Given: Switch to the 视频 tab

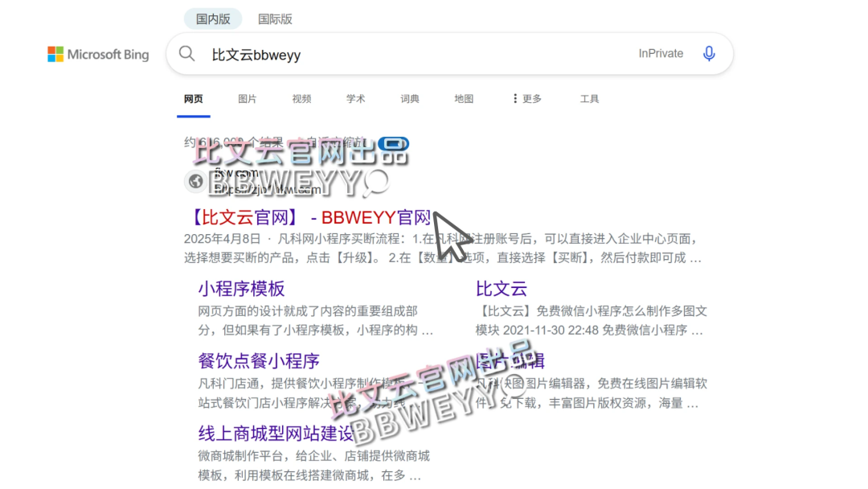Looking at the screenshot, I should pyautogui.click(x=301, y=98).
